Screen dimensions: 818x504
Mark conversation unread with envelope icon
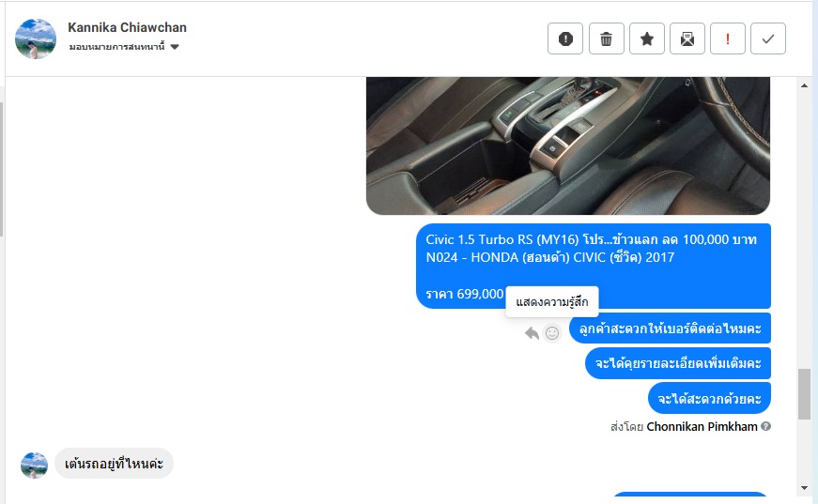[x=687, y=38]
